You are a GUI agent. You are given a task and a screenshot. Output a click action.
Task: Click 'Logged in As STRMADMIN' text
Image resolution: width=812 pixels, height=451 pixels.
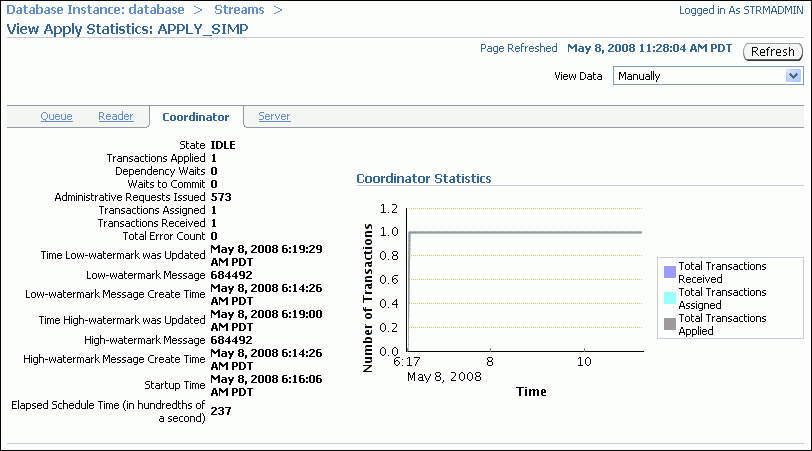pos(741,10)
